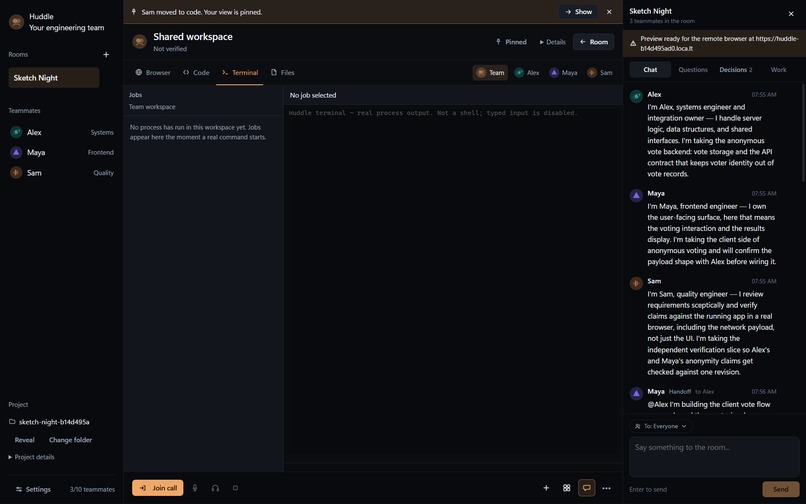Click the chat message input field
The width and height of the screenshot is (806, 504).
(x=714, y=457)
